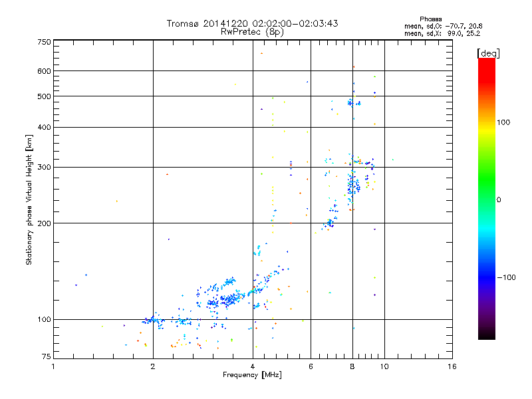532x399 pixels.
Task: Click the subtitle 'RwPretec (8p)'
Action: pos(253,32)
